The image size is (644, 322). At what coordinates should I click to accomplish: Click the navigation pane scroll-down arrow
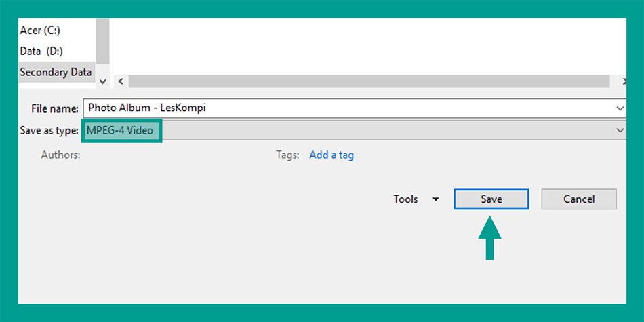pyautogui.click(x=103, y=81)
